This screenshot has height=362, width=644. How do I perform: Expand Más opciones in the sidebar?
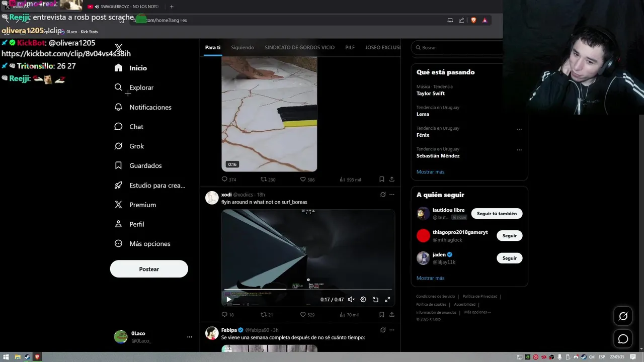click(142, 244)
